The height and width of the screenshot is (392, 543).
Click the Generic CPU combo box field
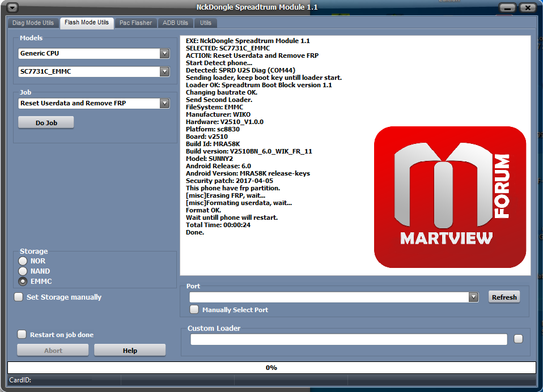[94, 53]
